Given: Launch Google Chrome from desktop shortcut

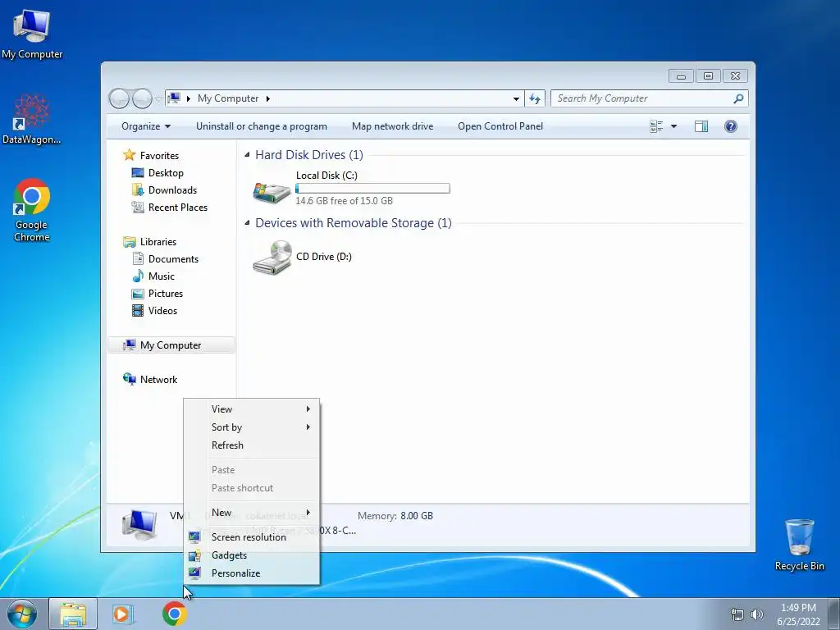Looking at the screenshot, I should coord(32,209).
